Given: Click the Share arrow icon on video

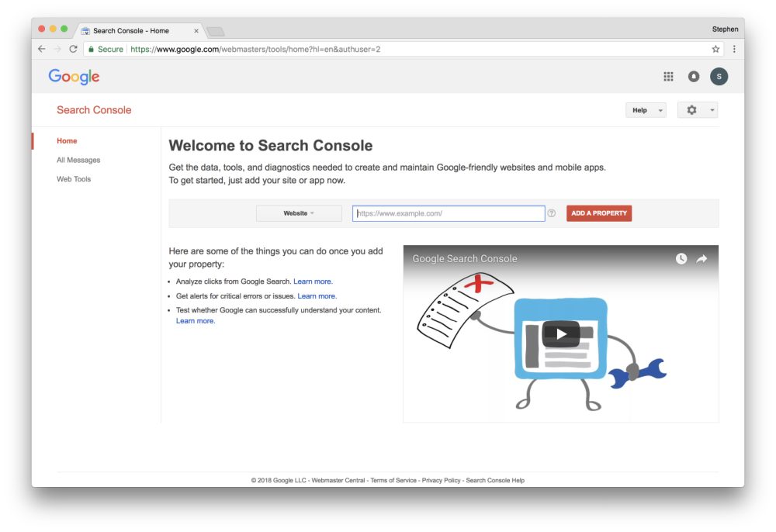Looking at the screenshot, I should [x=702, y=259].
